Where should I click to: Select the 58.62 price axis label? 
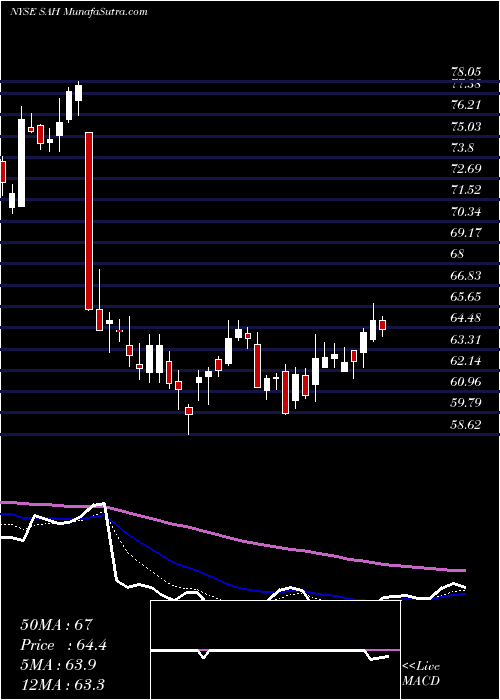click(466, 425)
